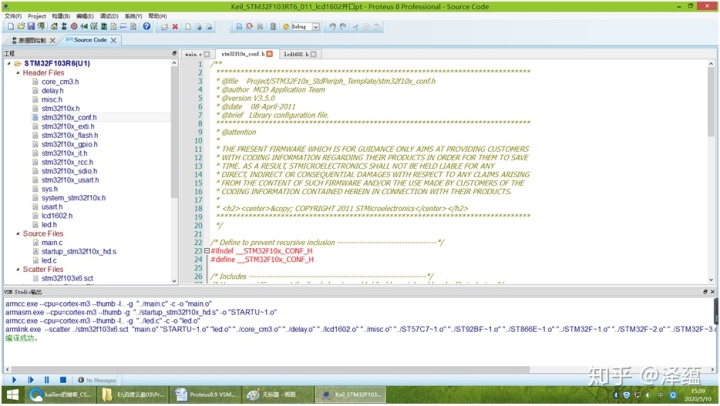Click the Save Project floppy icon

pos(31,27)
